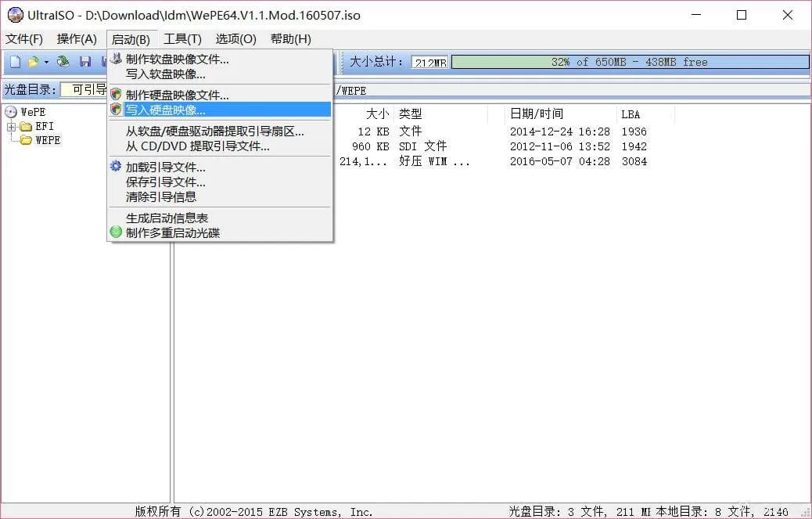Open the 帮助(H) menu
812x519 pixels.
click(x=290, y=39)
